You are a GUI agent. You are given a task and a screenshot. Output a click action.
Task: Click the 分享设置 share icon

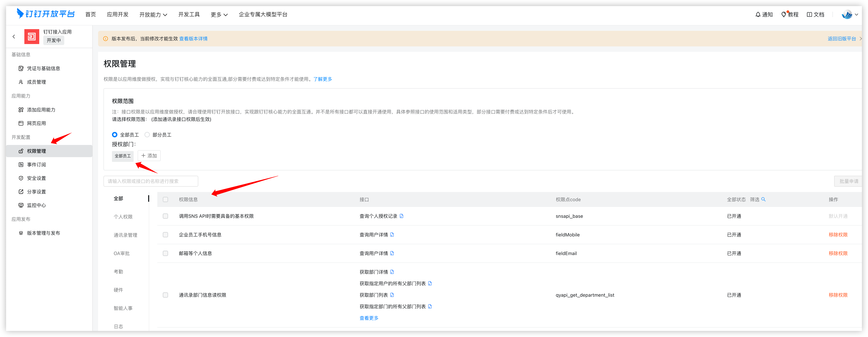[21, 192]
